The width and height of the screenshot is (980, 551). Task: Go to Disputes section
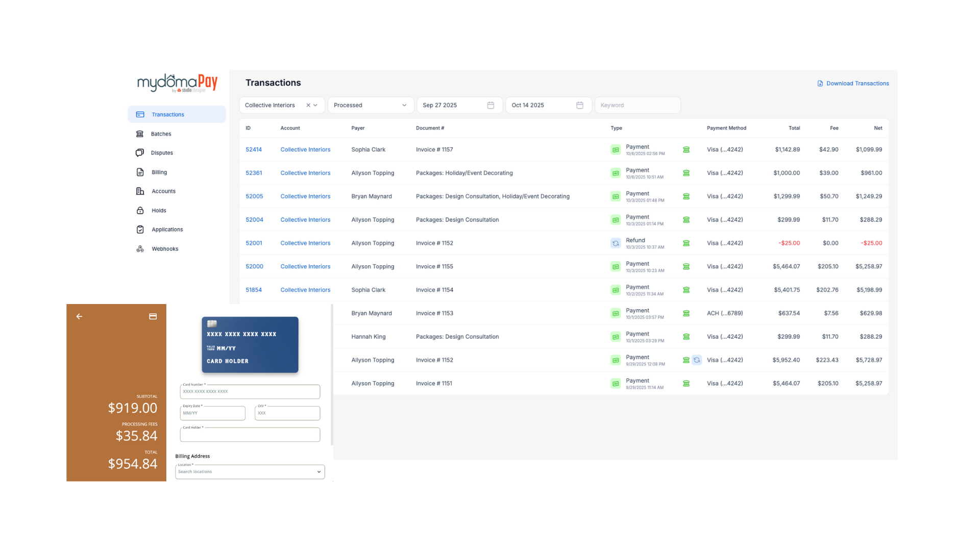(161, 153)
